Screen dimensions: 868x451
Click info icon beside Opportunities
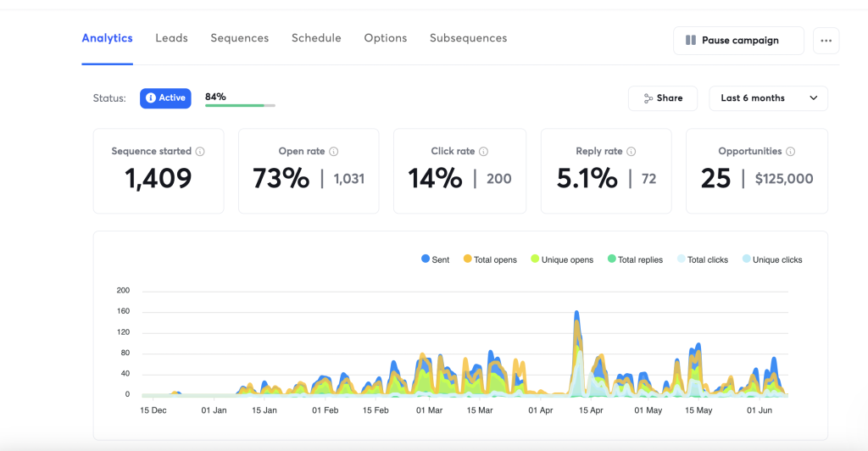click(x=790, y=152)
